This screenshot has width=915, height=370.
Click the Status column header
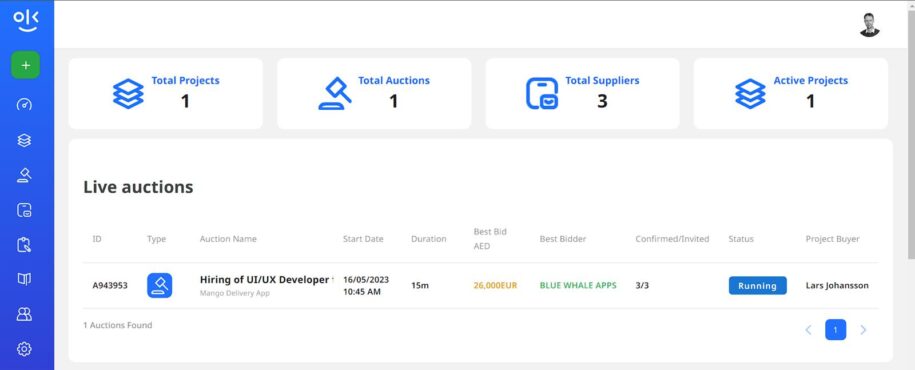coord(741,239)
